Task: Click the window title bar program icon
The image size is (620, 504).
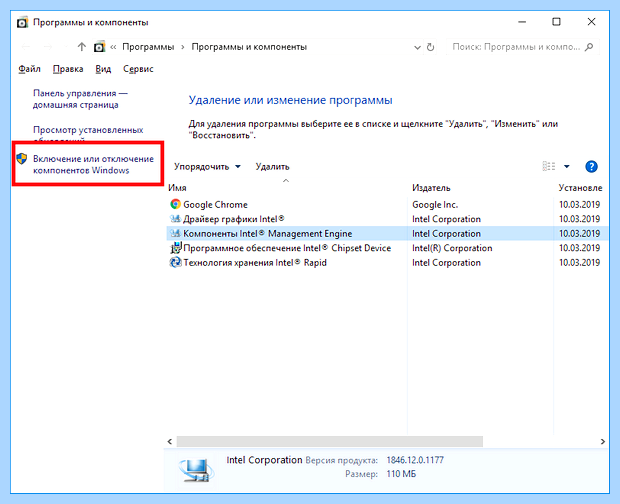Action: (23, 23)
